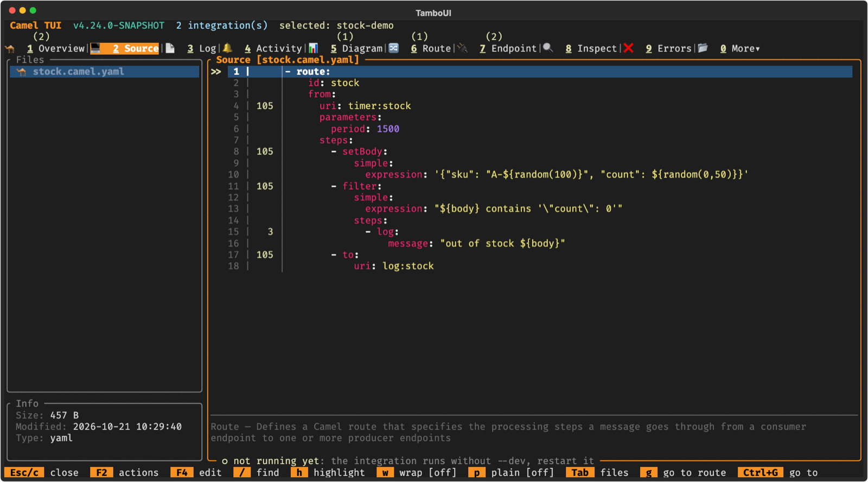Click the Modified date 2026-10-21 10:29:40

point(127,427)
